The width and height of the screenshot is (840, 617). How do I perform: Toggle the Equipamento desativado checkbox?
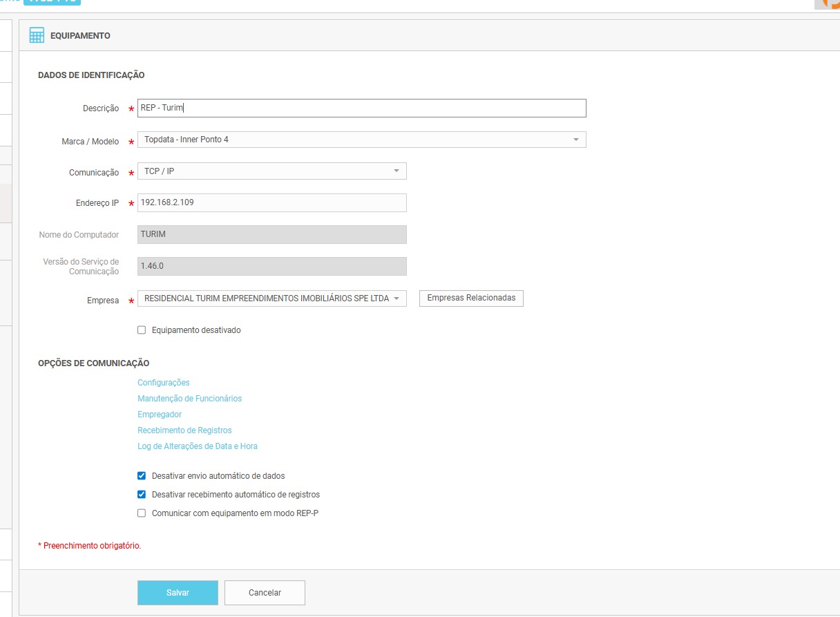[142, 330]
